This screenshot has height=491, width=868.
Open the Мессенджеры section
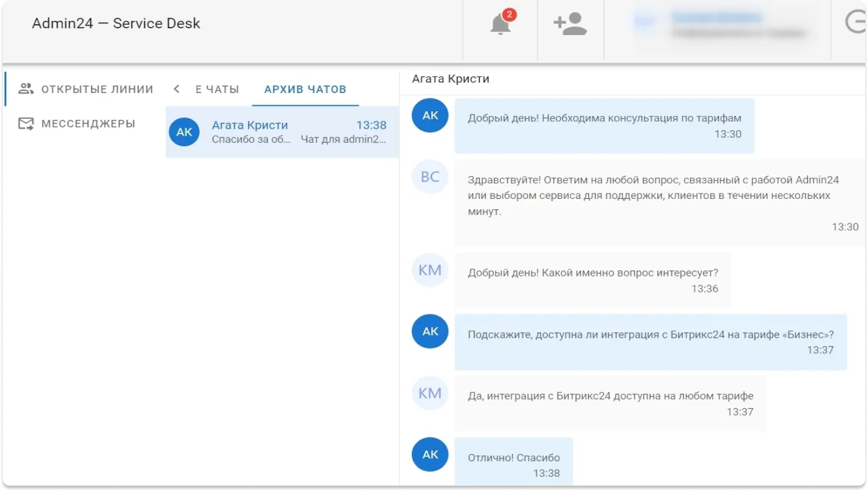[x=77, y=124]
